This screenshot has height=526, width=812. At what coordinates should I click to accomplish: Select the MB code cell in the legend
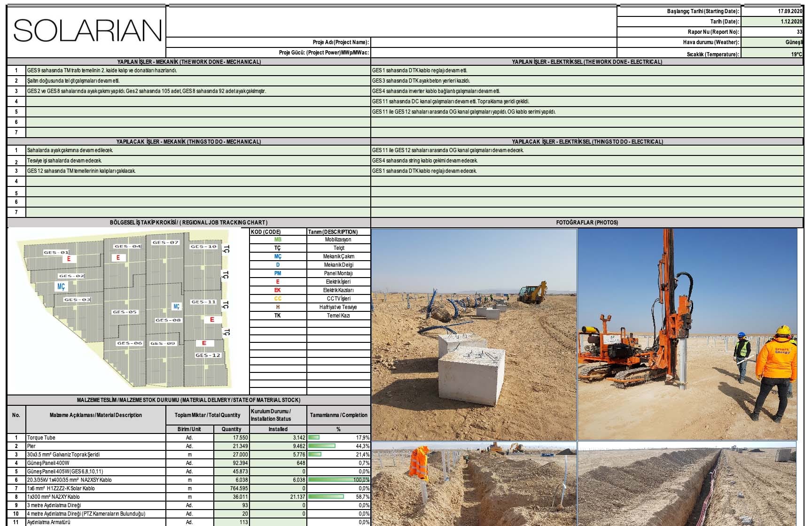(278, 240)
